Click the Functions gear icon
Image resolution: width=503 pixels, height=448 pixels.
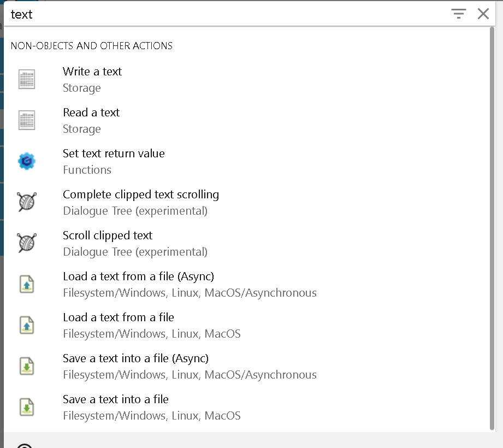pos(27,161)
